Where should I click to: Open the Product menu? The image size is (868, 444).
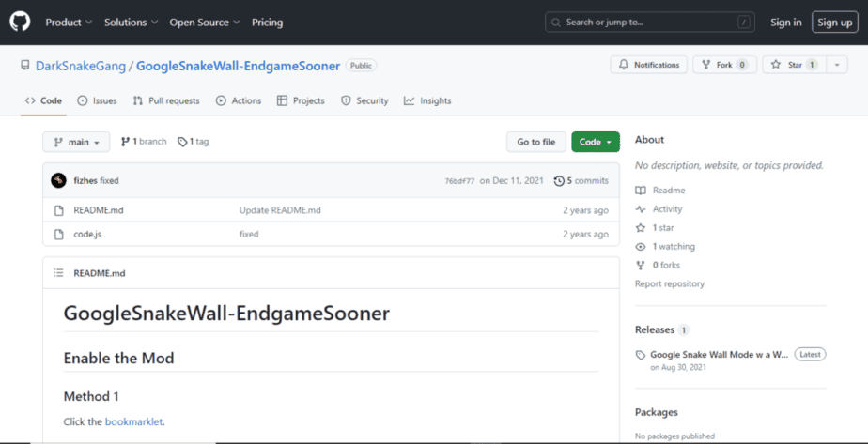click(69, 23)
